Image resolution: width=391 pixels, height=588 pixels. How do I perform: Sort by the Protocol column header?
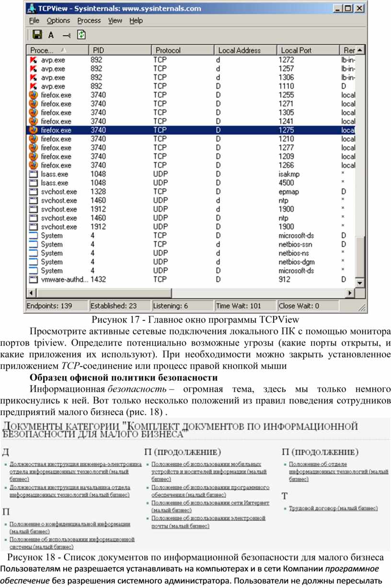183,50
